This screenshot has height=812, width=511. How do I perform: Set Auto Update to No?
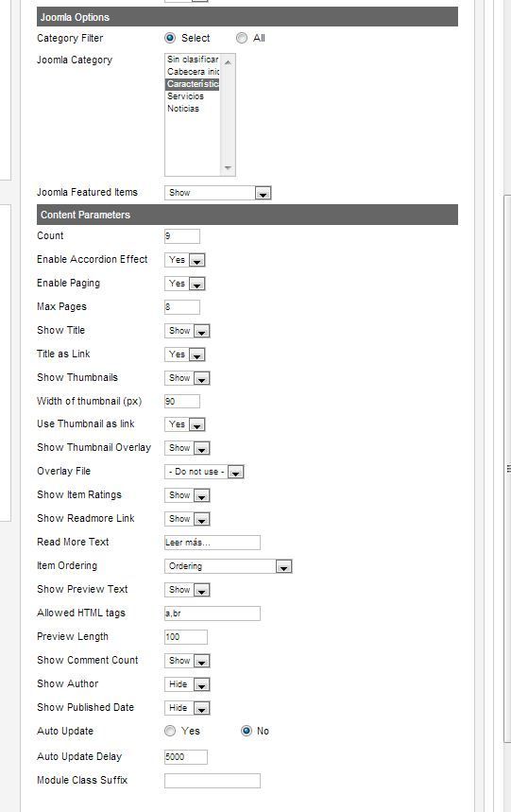(247, 731)
